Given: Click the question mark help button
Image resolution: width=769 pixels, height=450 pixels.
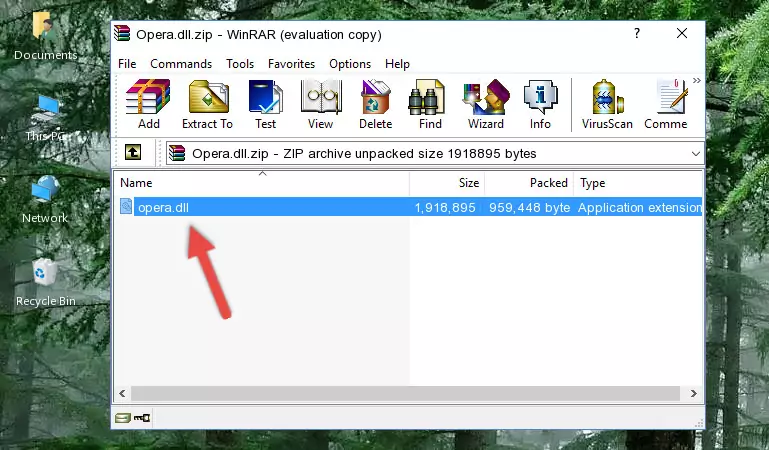Looking at the screenshot, I should (x=637, y=33).
